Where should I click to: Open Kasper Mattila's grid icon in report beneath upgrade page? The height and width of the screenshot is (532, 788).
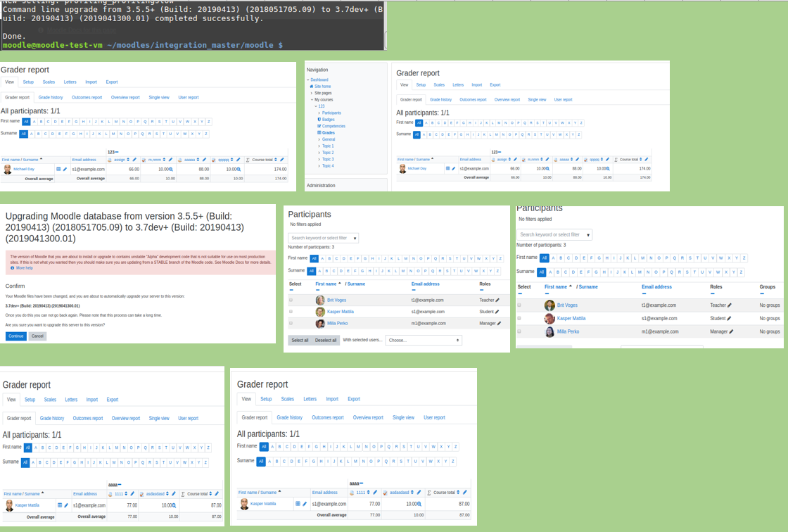(60, 505)
